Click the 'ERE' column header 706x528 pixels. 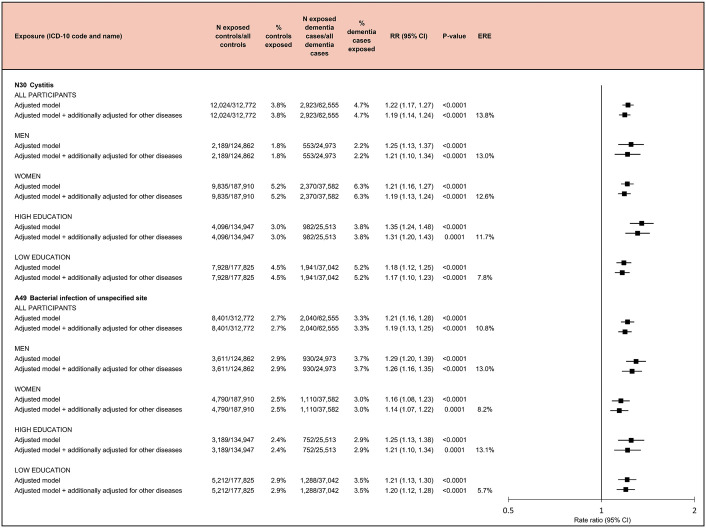[x=484, y=36]
